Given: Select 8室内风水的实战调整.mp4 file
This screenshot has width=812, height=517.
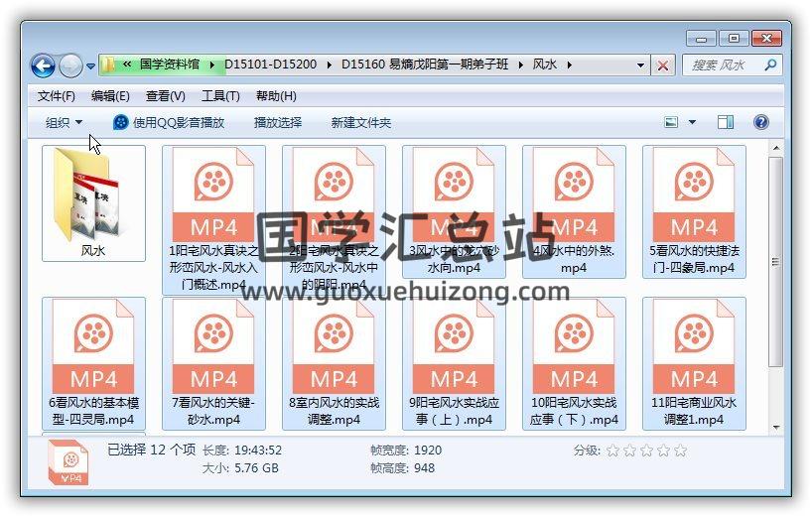Looking at the screenshot, I should pyautogui.click(x=334, y=364).
